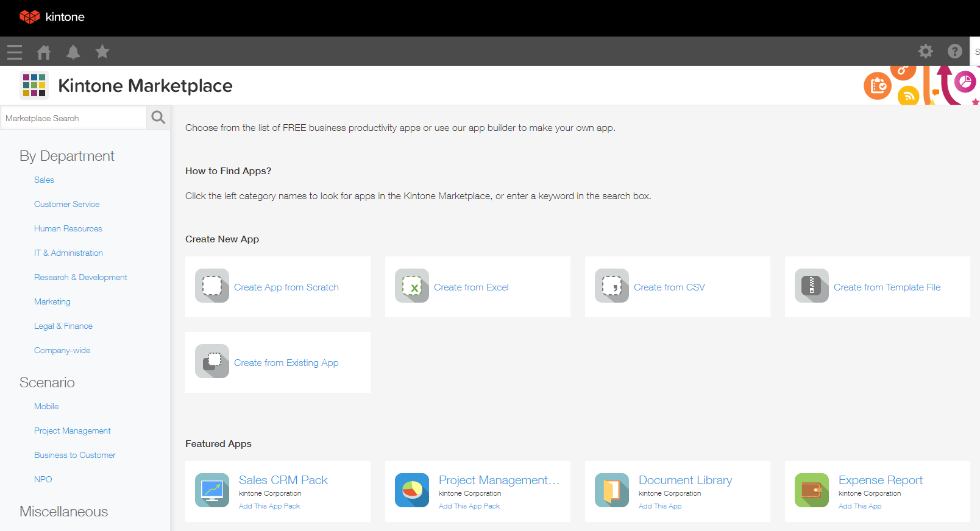
Task: Open the NPO scenario
Action: [x=43, y=480]
